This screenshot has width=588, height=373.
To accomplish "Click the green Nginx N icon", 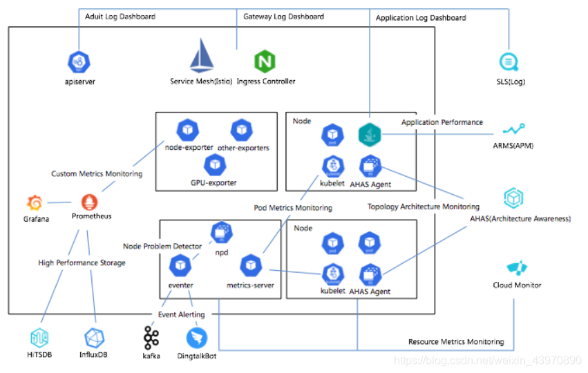I will pos(265,61).
